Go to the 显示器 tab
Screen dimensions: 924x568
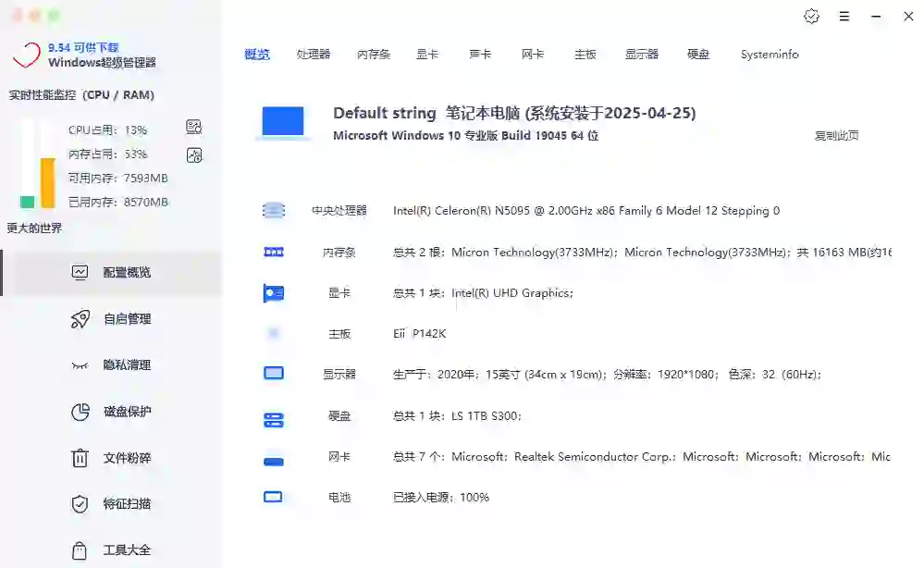click(642, 55)
